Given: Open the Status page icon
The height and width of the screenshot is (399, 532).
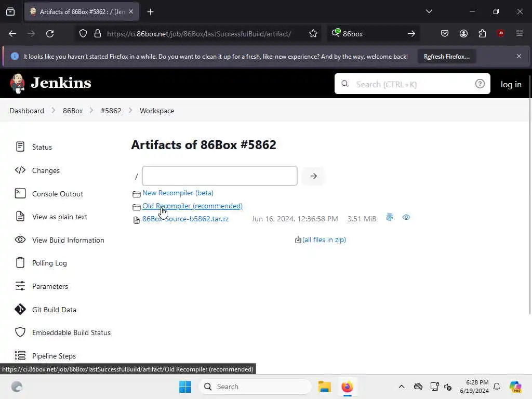Looking at the screenshot, I should pos(20,147).
